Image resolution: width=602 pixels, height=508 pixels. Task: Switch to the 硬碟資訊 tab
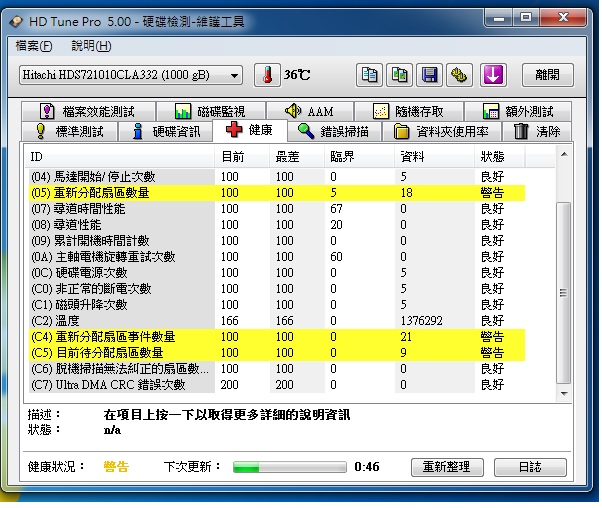166,131
